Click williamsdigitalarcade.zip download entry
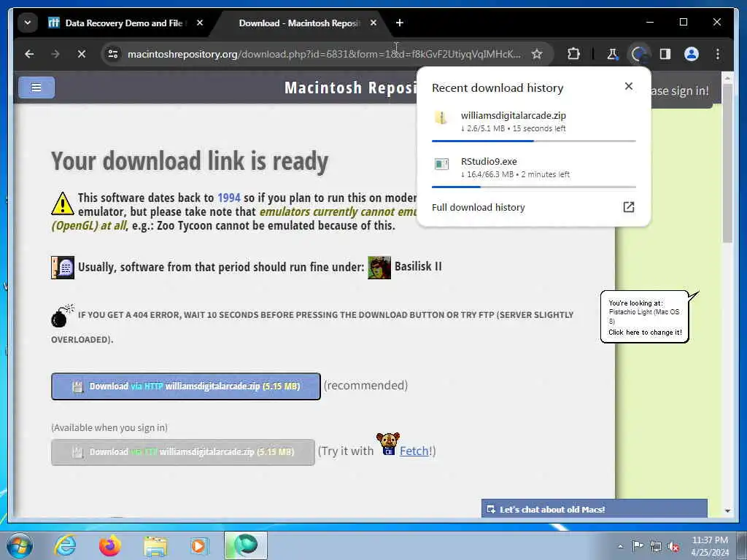 coord(533,122)
